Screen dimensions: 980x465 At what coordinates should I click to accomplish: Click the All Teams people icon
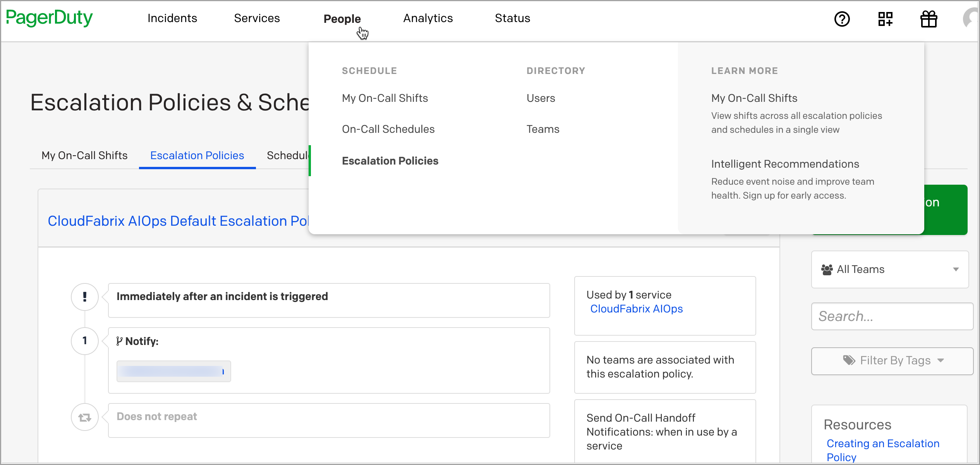click(827, 269)
